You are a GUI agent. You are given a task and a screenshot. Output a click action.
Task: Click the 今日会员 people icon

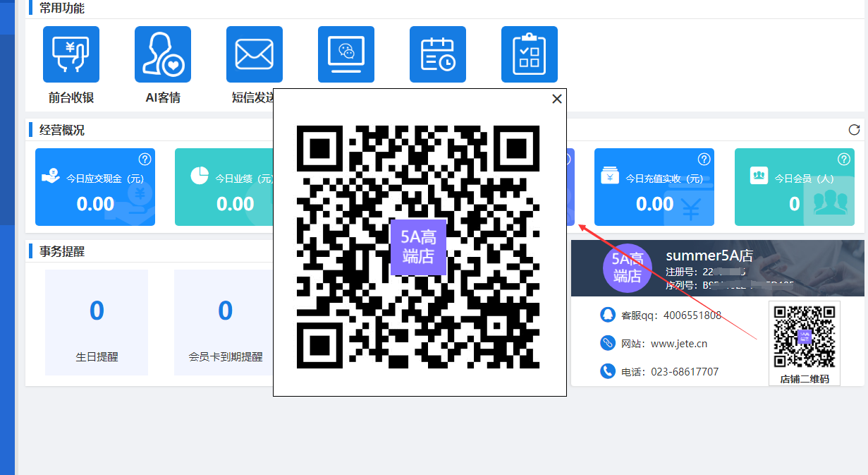(x=759, y=176)
